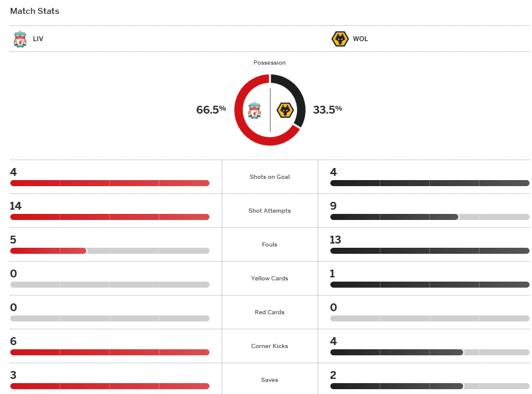The width and height of the screenshot is (532, 394).
Task: Click Liverpool's red Shot Attempts bar
Action: [x=109, y=217]
